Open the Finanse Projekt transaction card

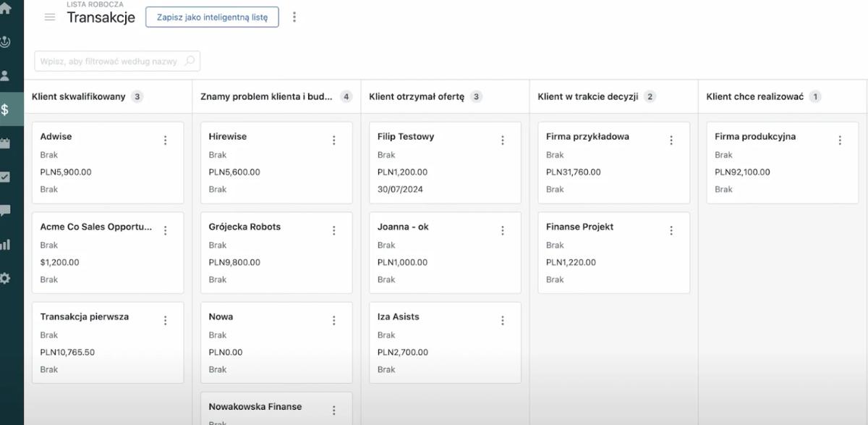613,253
